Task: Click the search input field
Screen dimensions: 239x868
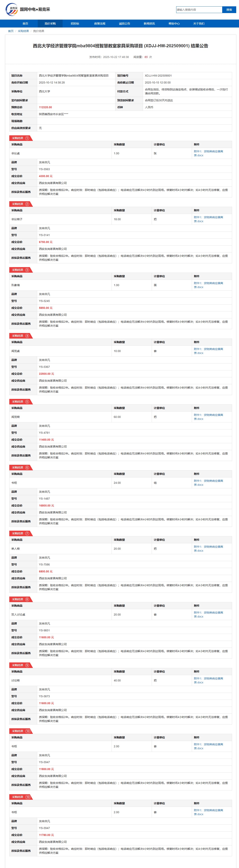Action: click(199, 10)
